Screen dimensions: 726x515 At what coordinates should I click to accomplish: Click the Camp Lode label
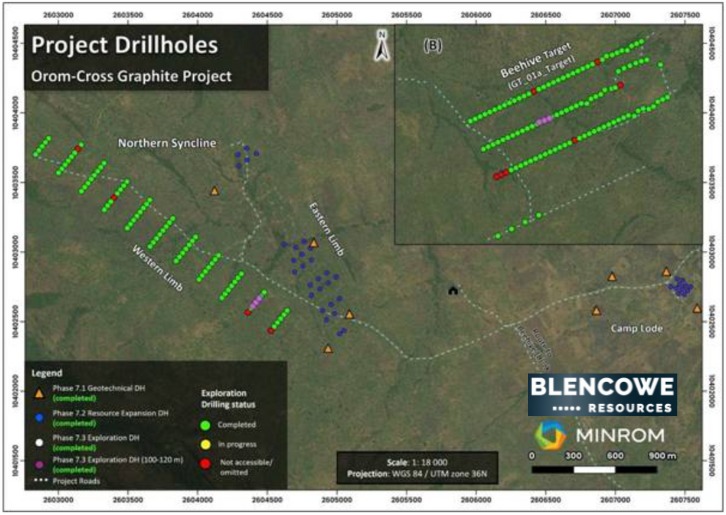coord(637,328)
